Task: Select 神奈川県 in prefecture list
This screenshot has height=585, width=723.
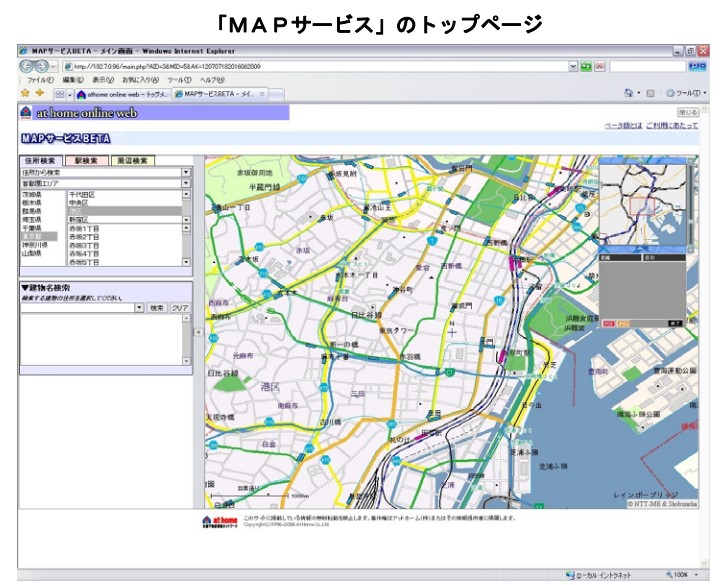Action: tap(35, 244)
